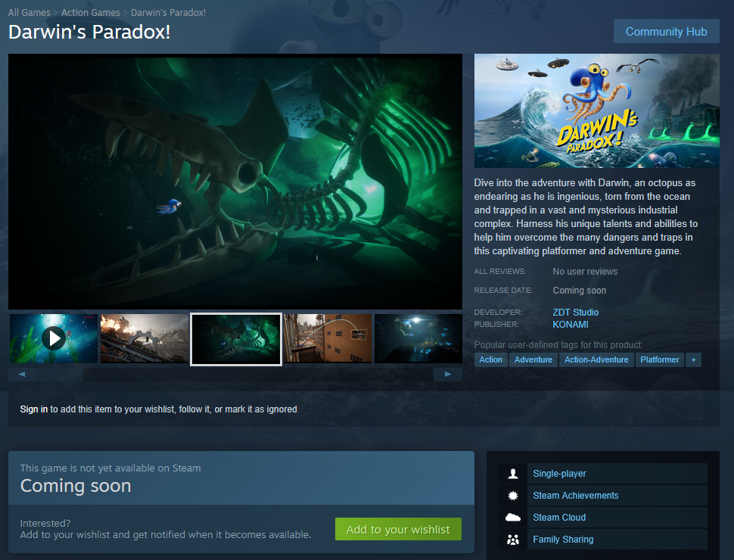Click the 'Coming soon' release date value
Viewport: 734px width, 560px height.
click(580, 291)
